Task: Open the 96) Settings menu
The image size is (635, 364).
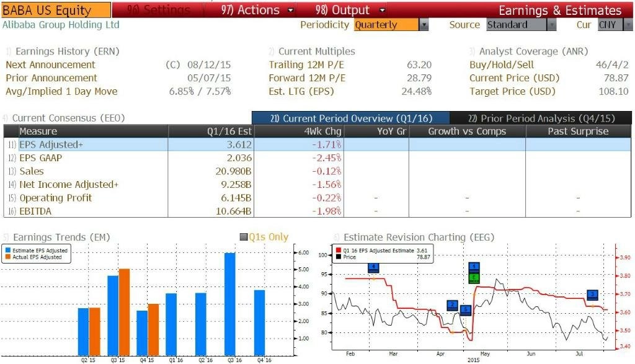Action: coord(158,10)
